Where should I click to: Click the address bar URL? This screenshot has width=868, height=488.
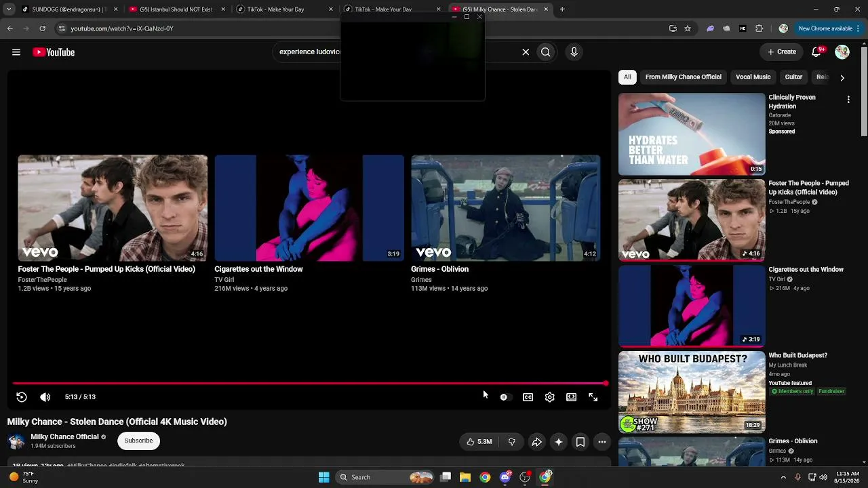click(x=122, y=28)
